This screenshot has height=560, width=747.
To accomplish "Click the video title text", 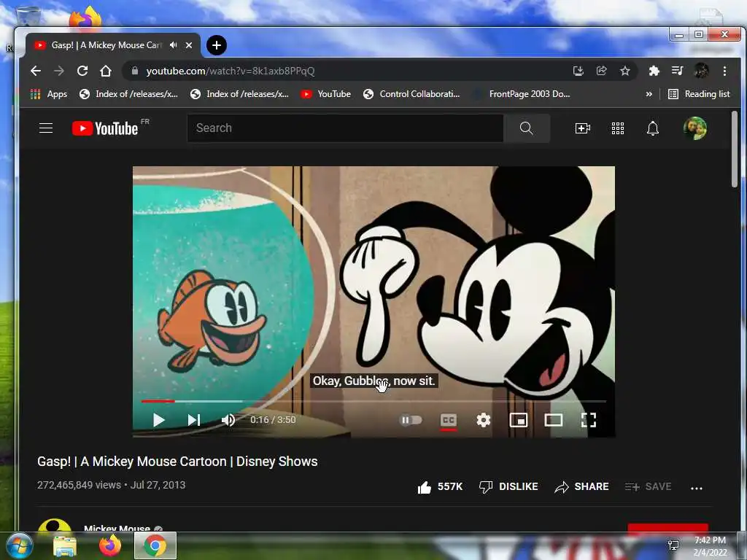I will 177,462.
